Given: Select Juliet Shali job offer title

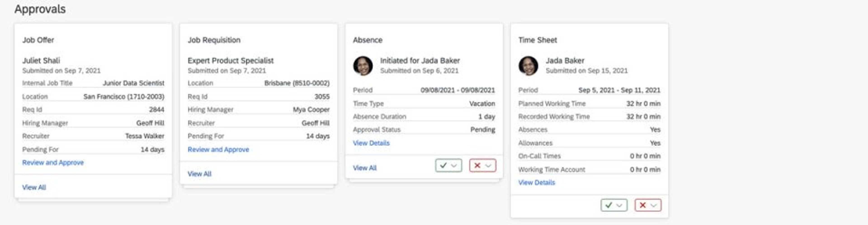Looking at the screenshot, I should [x=41, y=61].
